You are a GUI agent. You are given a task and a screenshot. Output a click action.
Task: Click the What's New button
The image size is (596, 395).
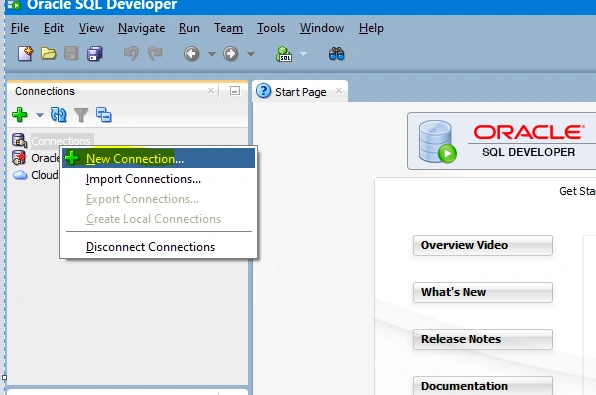(x=483, y=292)
